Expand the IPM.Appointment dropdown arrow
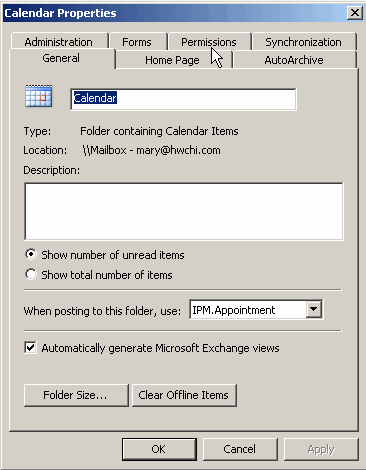Image resolution: width=366 pixels, height=470 pixels. [x=314, y=310]
